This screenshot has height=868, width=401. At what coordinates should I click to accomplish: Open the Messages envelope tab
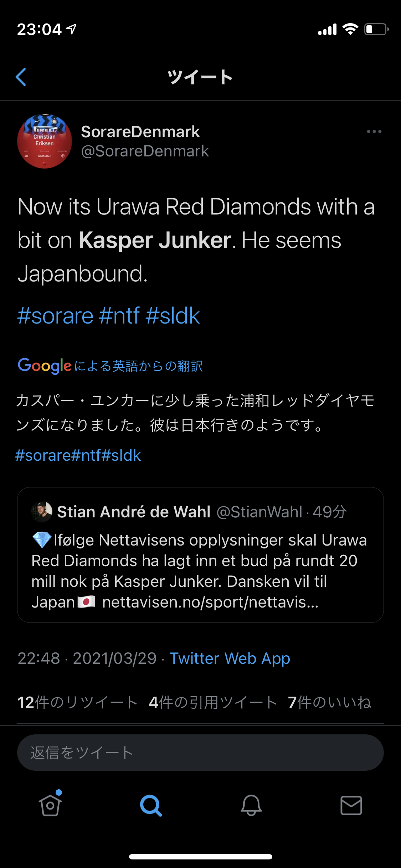click(x=351, y=805)
